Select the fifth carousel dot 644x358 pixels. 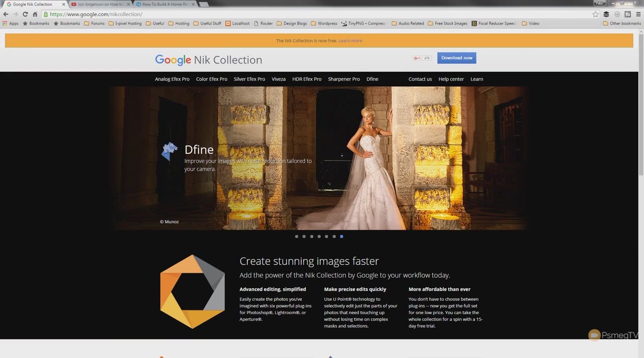[x=327, y=236]
